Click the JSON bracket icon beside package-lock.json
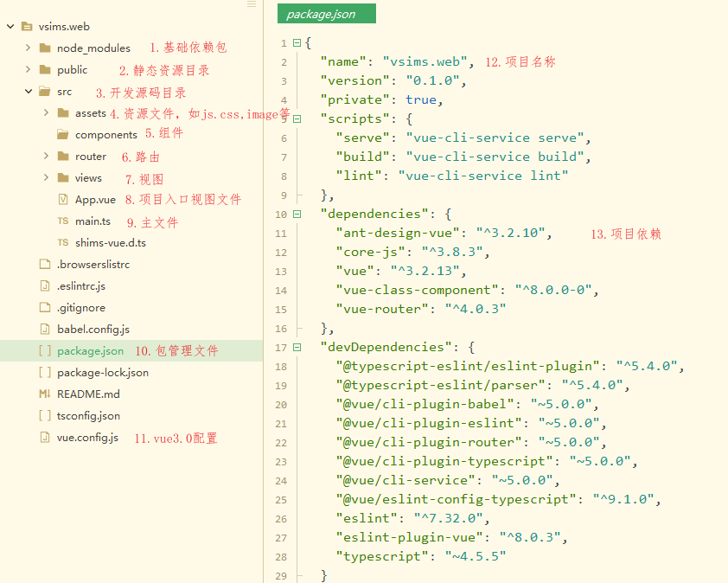 (45, 373)
